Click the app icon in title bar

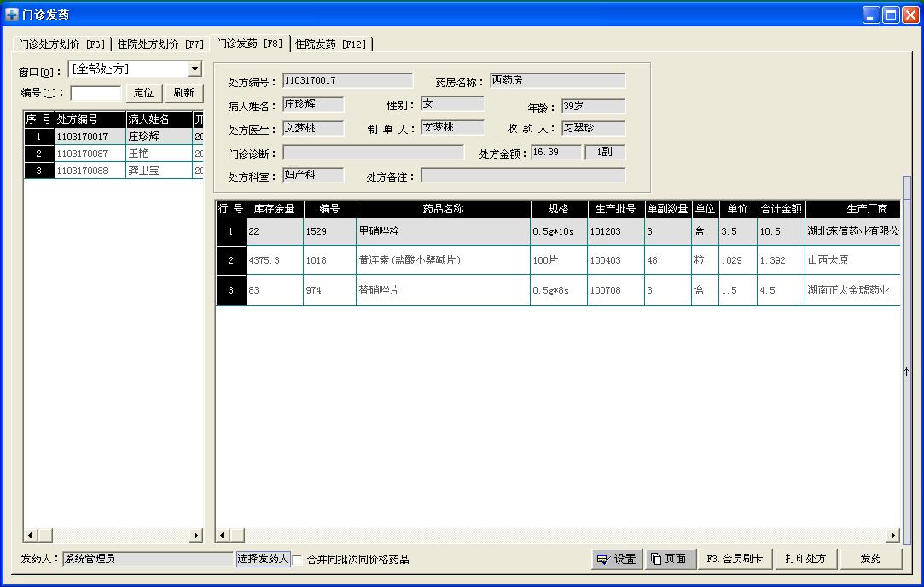point(12,15)
